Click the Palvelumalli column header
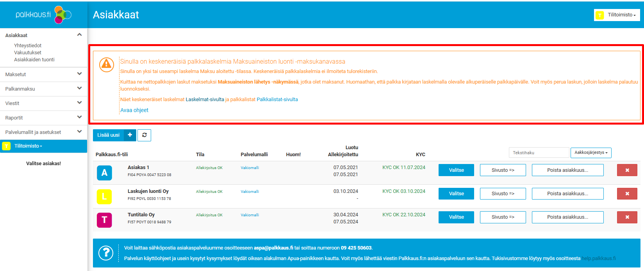Screen dimensions: 644x271 click(x=254, y=155)
